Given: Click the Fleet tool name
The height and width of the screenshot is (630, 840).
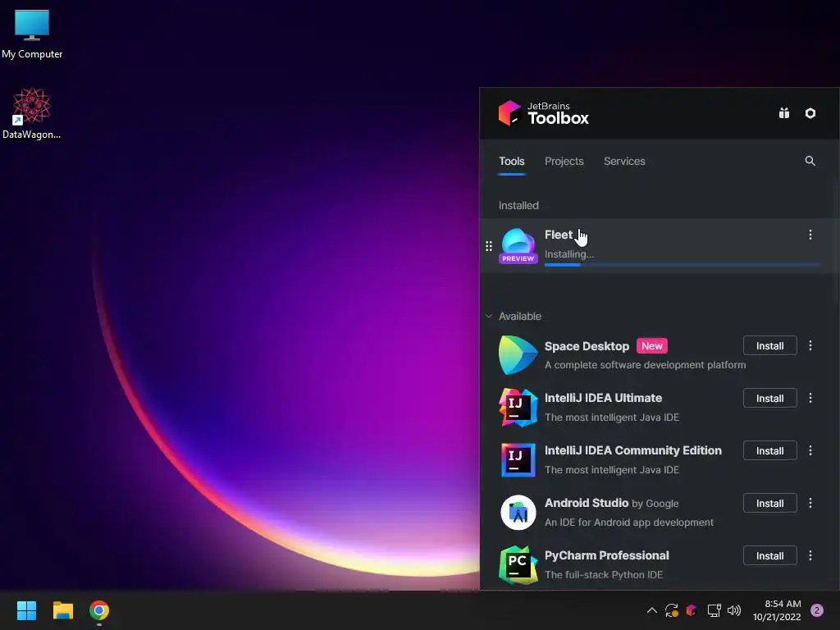Looking at the screenshot, I should (558, 235).
